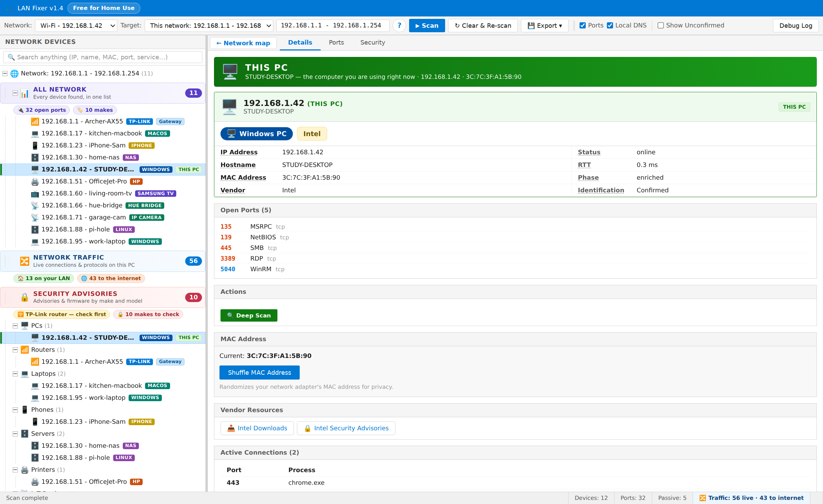The width and height of the screenshot is (823, 504).
Task: Click Shuffle MAC Address
Action: (x=260, y=373)
